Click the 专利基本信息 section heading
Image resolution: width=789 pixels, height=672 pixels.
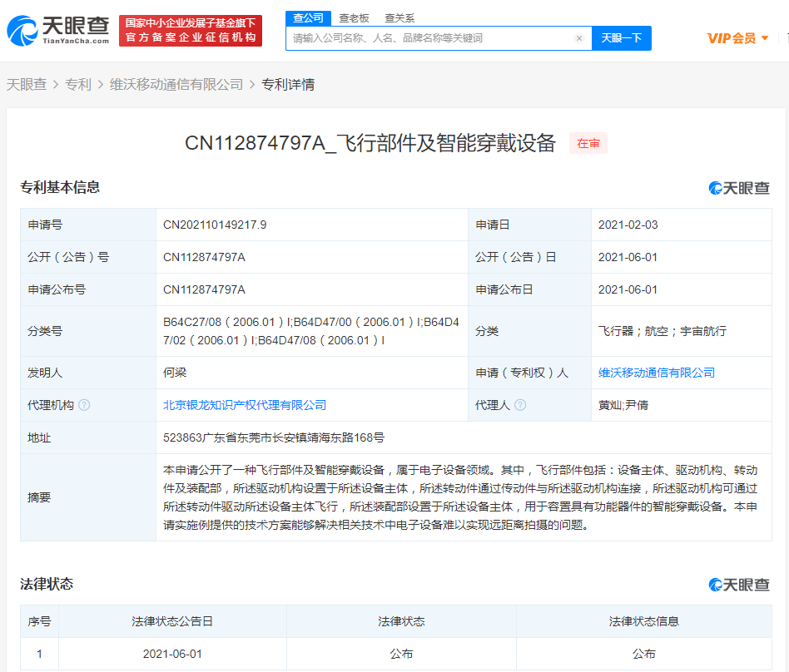(x=60, y=187)
